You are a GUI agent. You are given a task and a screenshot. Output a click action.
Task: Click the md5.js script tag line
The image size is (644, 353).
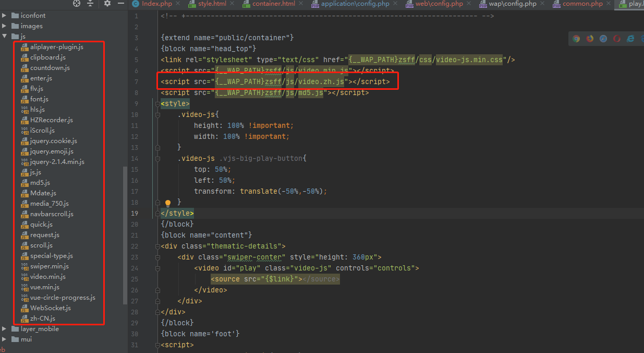click(265, 93)
